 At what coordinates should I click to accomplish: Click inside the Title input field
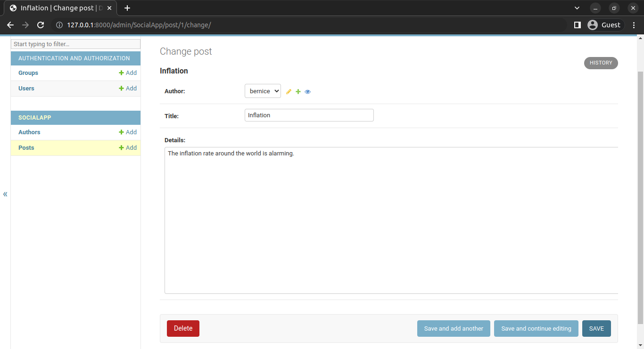309,115
